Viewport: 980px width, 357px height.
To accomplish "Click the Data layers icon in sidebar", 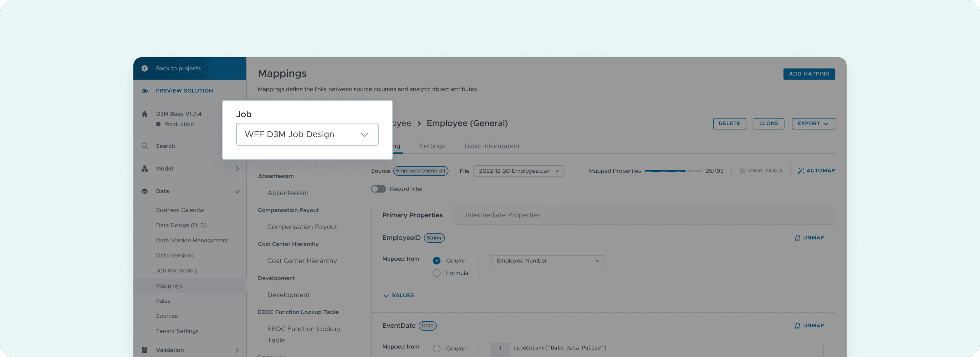I will pos(144,191).
